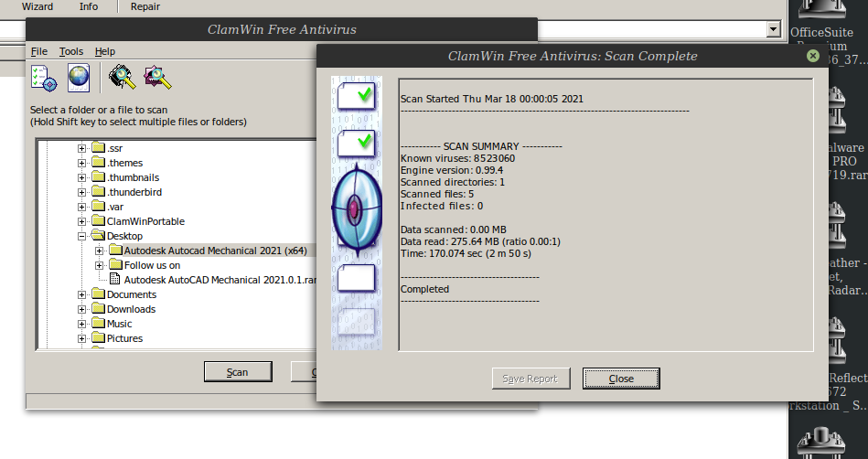Viewport: 868px width, 459px height.
Task: Click the .rar file document icon
Action: coord(115,279)
